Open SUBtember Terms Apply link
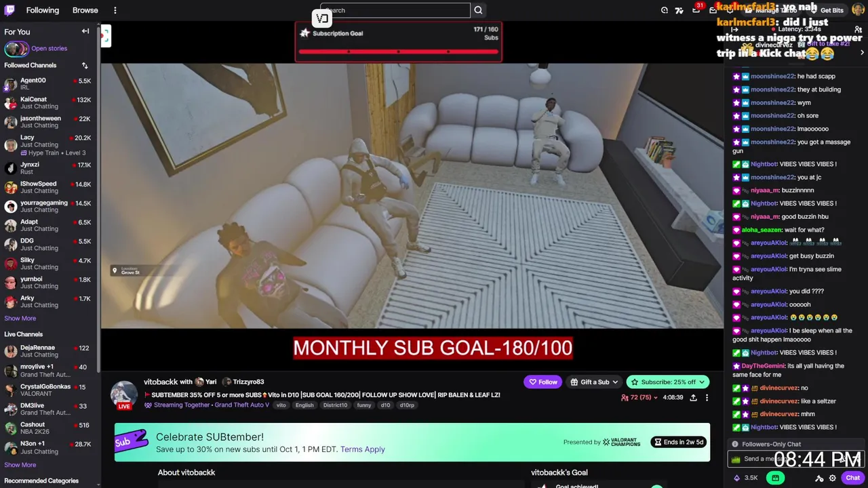 point(362,449)
